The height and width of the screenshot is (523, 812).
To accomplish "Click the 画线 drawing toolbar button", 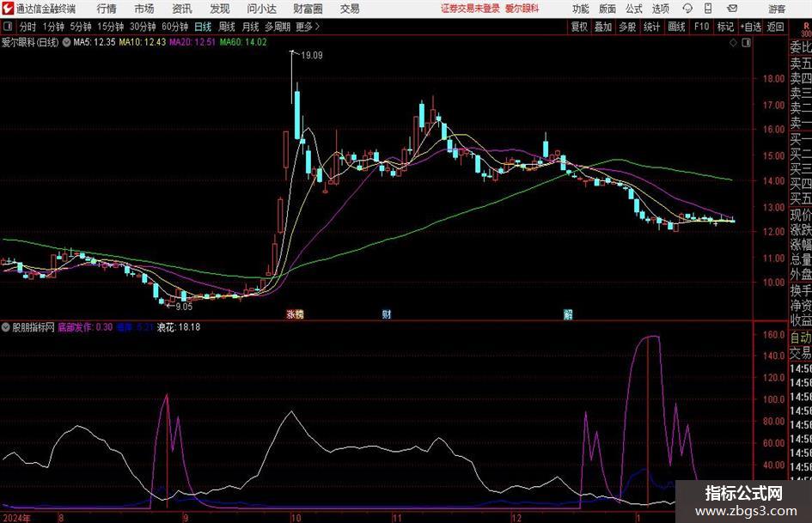I will coord(676,27).
